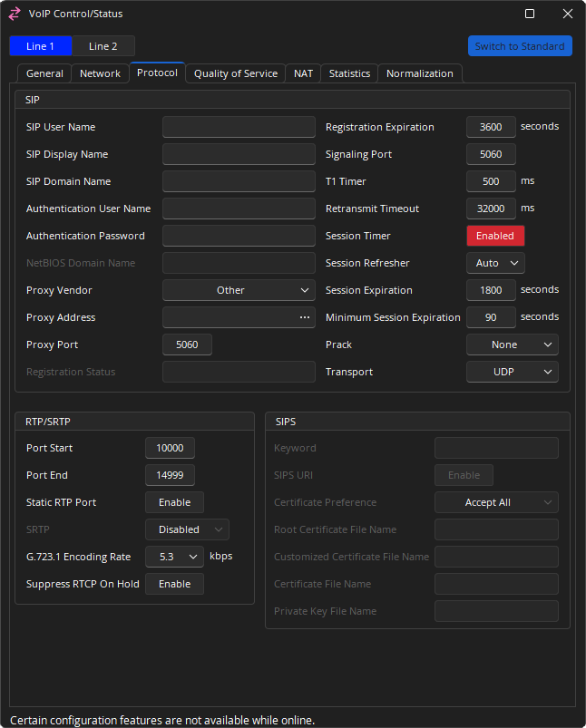Click the SIP User Name field
The image size is (586, 728).
pyautogui.click(x=239, y=127)
